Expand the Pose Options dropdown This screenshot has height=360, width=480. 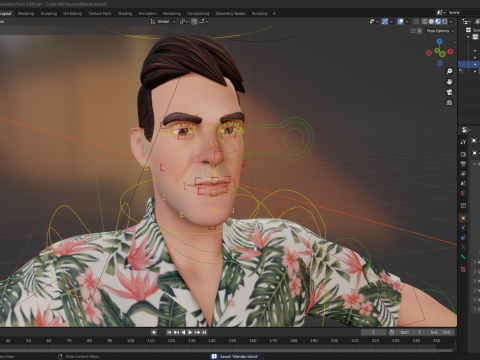(x=440, y=31)
